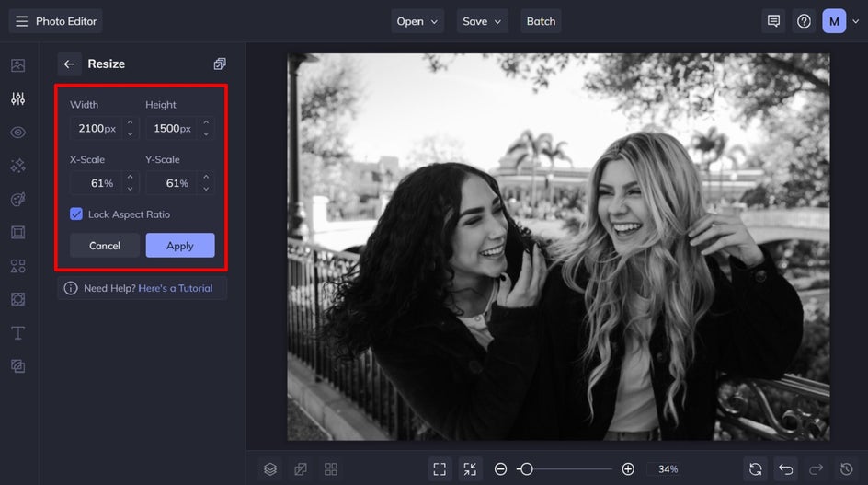
Task: Expand the account dropdown chevron
Action: click(856, 21)
